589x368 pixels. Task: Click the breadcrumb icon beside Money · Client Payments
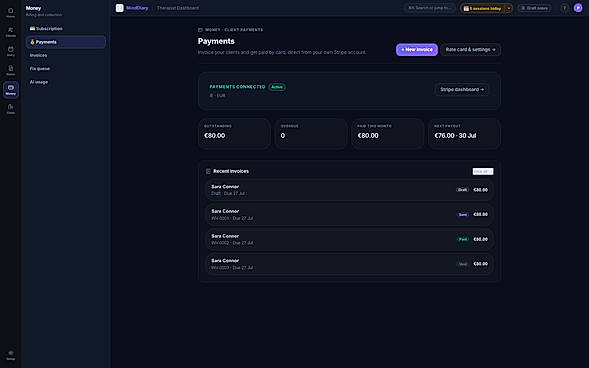[x=200, y=30]
